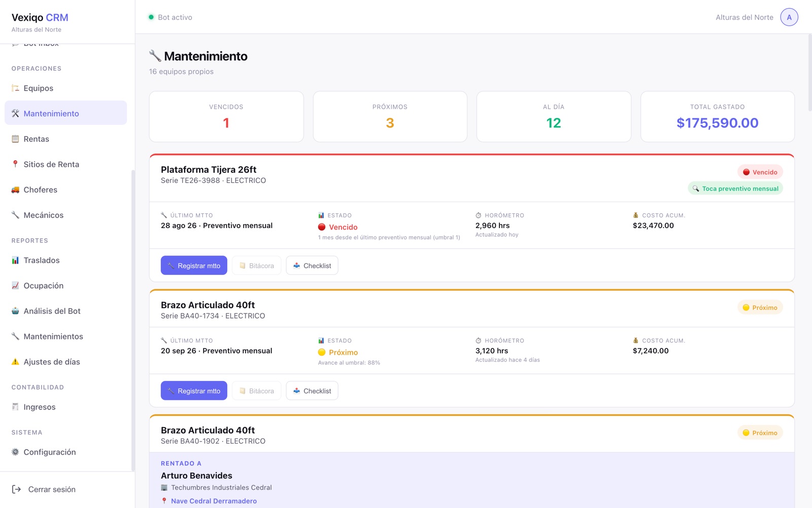Go to Ingresos under Contabilidad

(x=66, y=407)
